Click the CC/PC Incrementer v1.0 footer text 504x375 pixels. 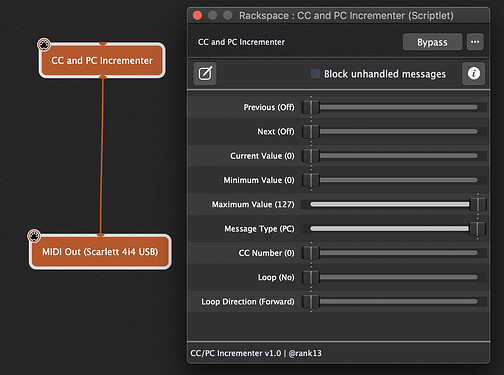pyautogui.click(x=256, y=353)
